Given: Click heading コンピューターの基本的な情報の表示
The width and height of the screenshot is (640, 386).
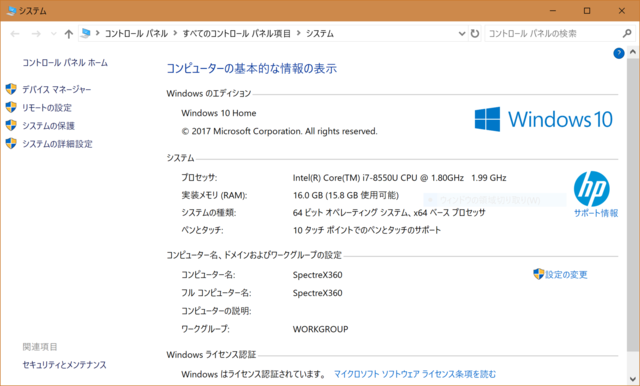Looking at the screenshot, I should (x=251, y=69).
